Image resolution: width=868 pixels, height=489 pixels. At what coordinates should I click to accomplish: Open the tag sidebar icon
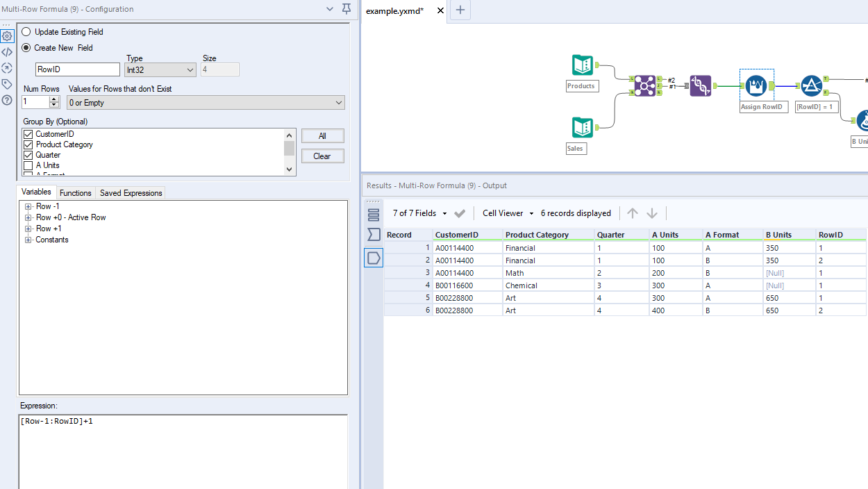[x=7, y=83]
